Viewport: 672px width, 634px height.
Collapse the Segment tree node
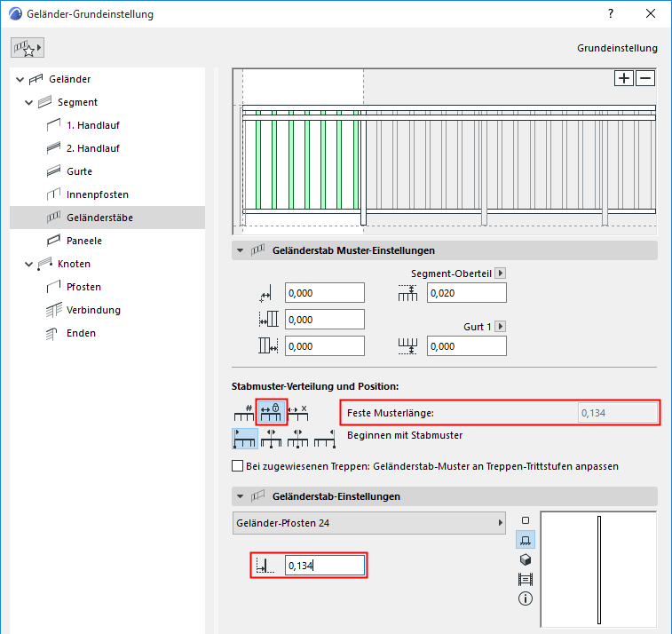coord(28,102)
